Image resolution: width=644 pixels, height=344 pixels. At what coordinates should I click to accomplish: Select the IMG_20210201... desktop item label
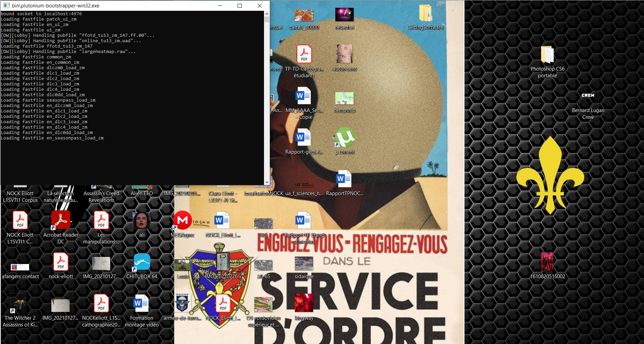(183, 193)
